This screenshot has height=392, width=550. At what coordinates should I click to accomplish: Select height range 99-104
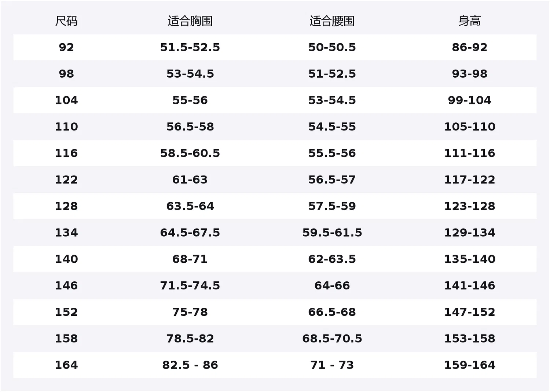(469, 100)
